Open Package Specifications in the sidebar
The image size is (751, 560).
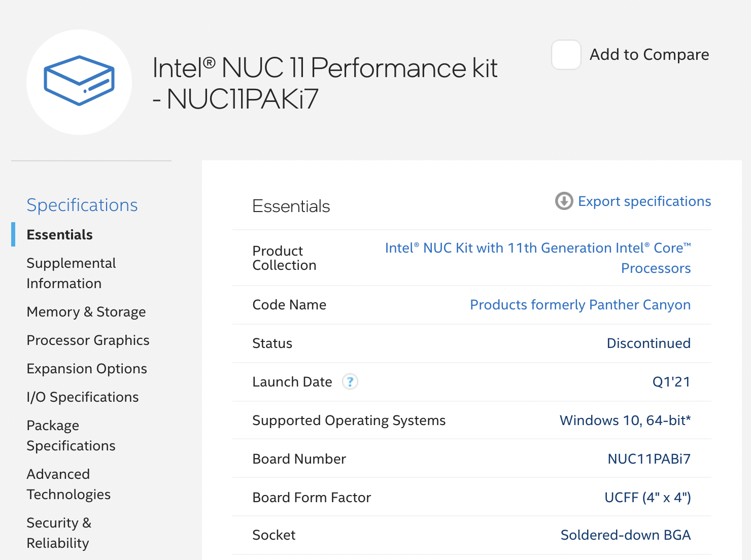[x=71, y=435]
